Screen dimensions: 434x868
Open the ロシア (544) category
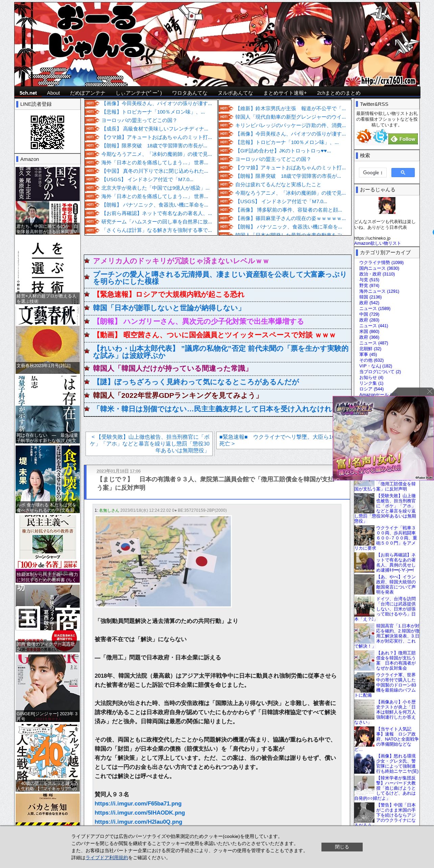pos(372,389)
